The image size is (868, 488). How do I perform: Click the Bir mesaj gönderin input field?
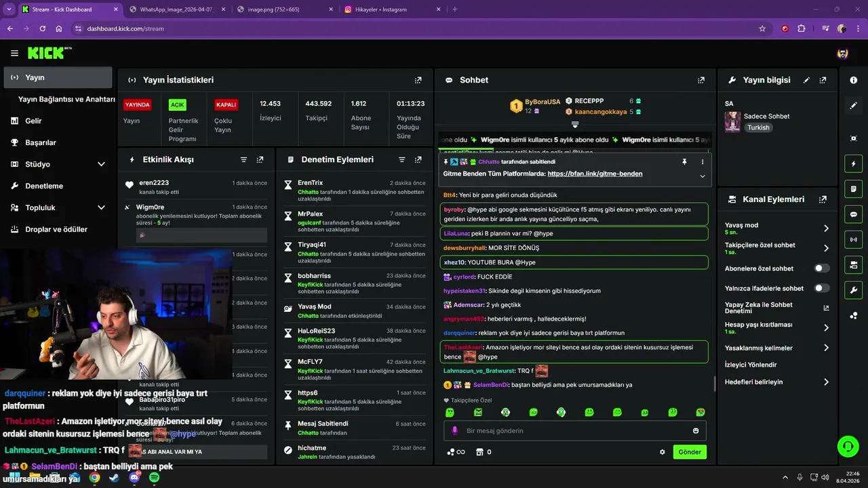(575, 431)
